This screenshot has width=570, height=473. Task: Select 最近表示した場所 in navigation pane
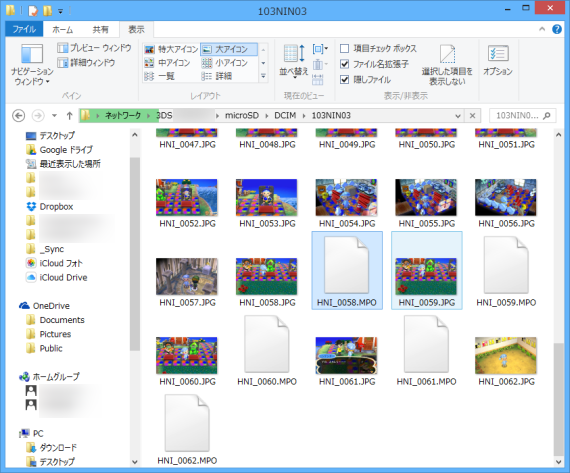(x=63, y=164)
